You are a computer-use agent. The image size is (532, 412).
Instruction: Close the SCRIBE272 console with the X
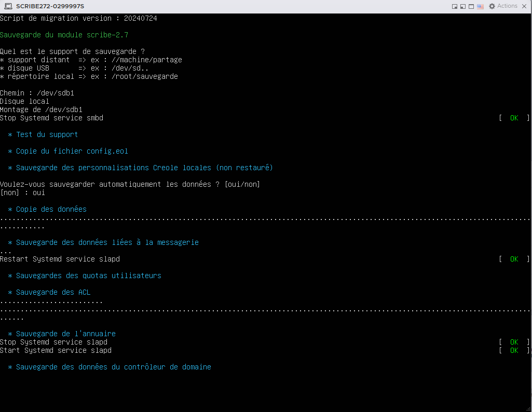coord(525,6)
